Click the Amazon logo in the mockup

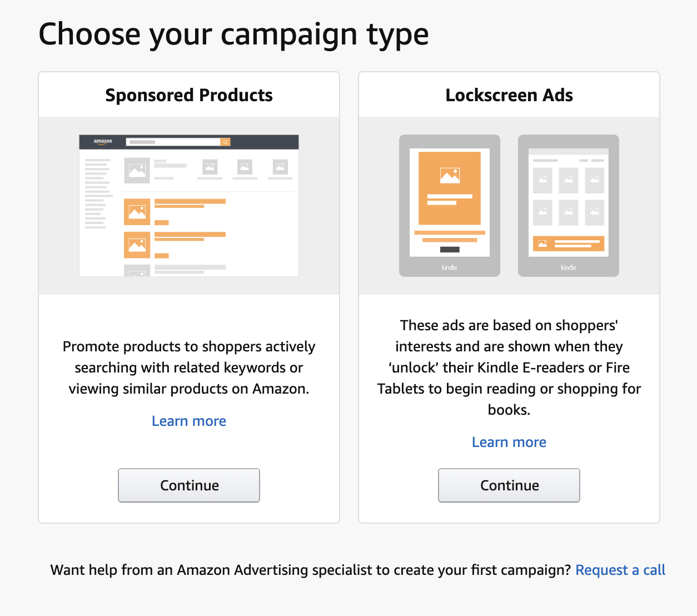point(103,142)
